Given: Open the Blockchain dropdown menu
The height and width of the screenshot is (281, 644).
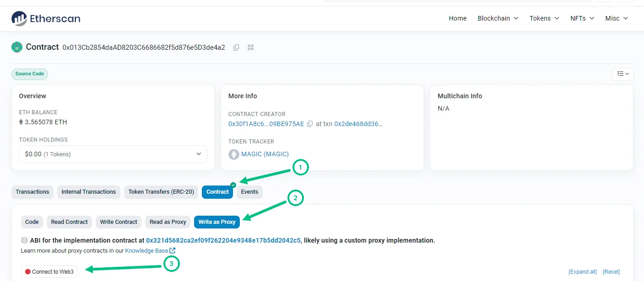Looking at the screenshot, I should click(x=498, y=18).
